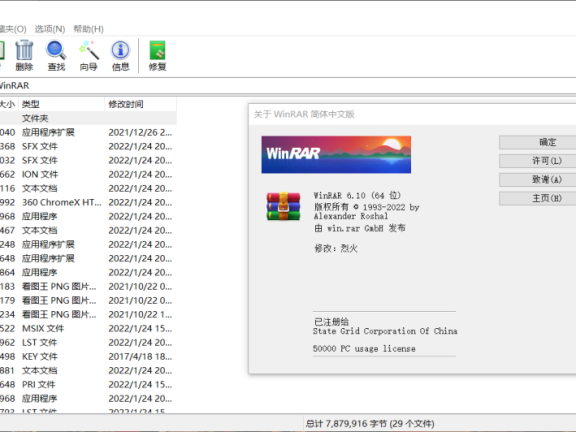Click the Repair (修复) book icon
The height and width of the screenshot is (432, 576).
158,55
